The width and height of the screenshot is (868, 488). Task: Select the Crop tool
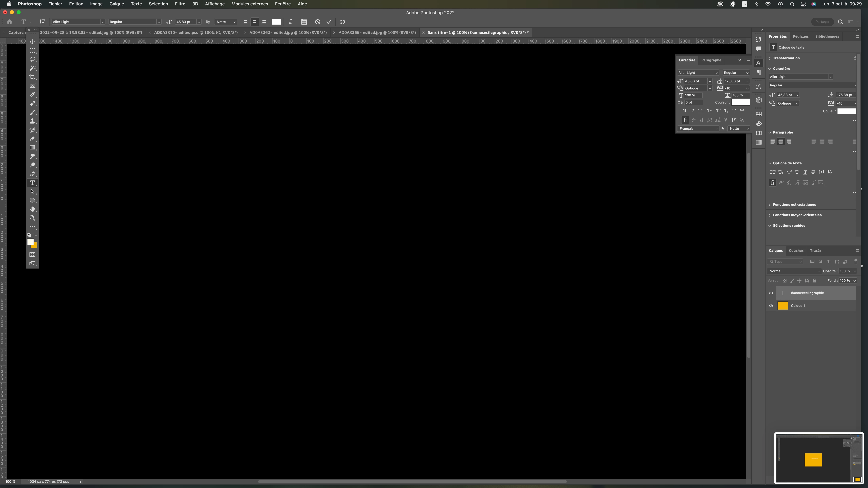point(32,77)
